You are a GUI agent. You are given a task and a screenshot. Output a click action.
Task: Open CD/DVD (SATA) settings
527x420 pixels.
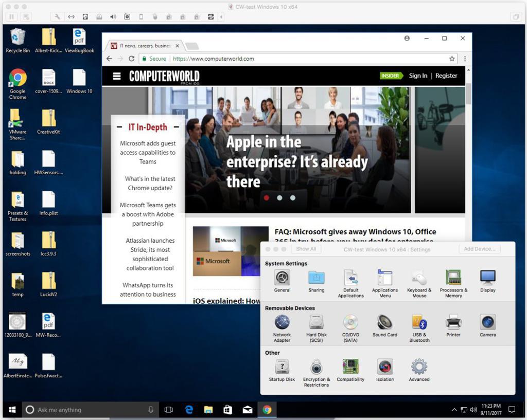pos(350,328)
